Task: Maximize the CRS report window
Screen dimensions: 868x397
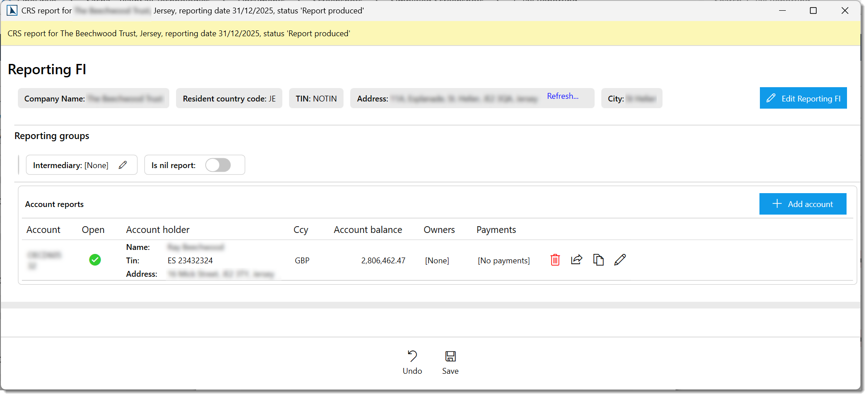Action: (x=813, y=11)
